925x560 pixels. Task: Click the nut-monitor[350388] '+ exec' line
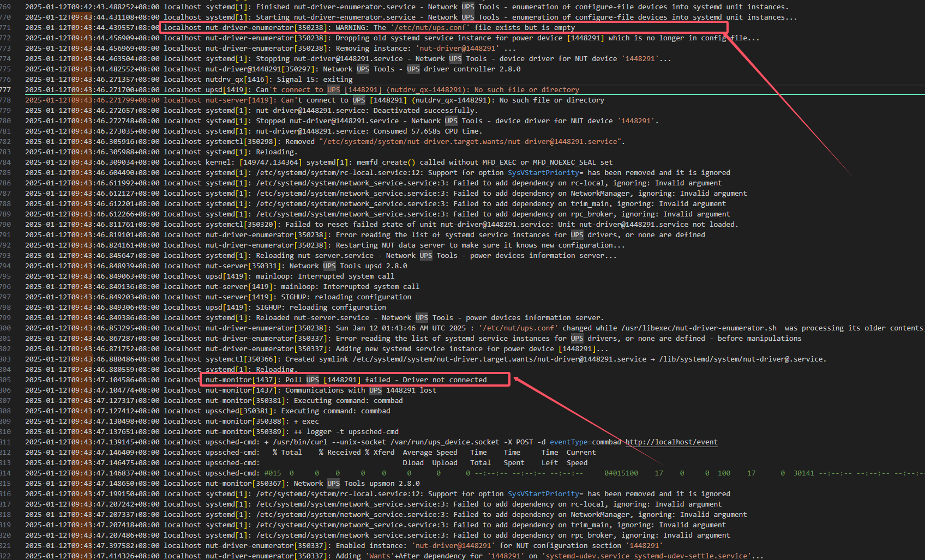tap(172, 421)
